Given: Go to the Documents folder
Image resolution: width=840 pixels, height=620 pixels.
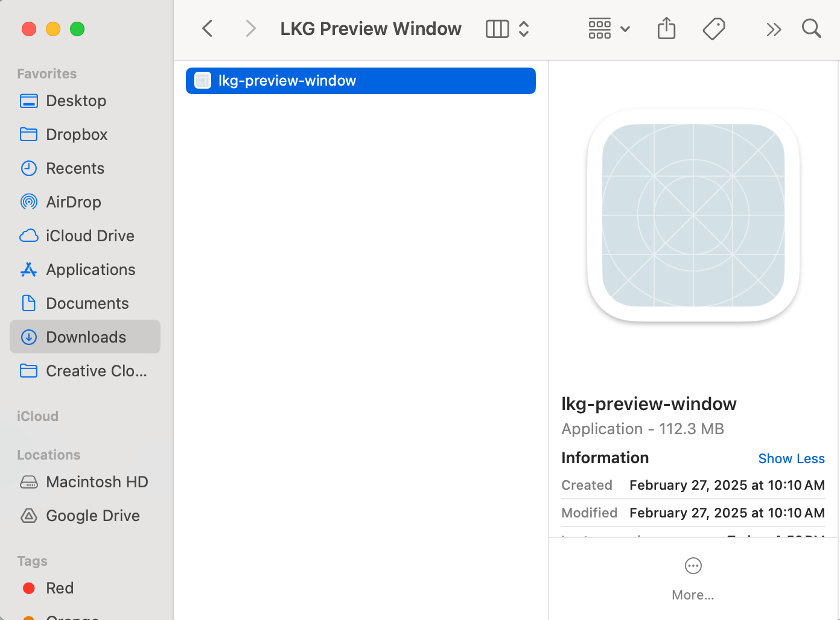Looking at the screenshot, I should click(87, 303).
